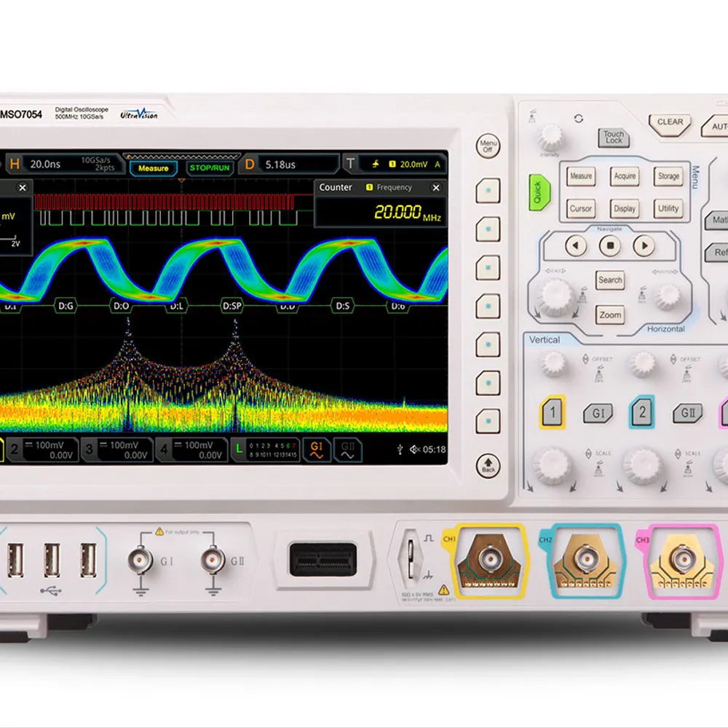Open the T trigger 20.0mV setting

click(397, 165)
